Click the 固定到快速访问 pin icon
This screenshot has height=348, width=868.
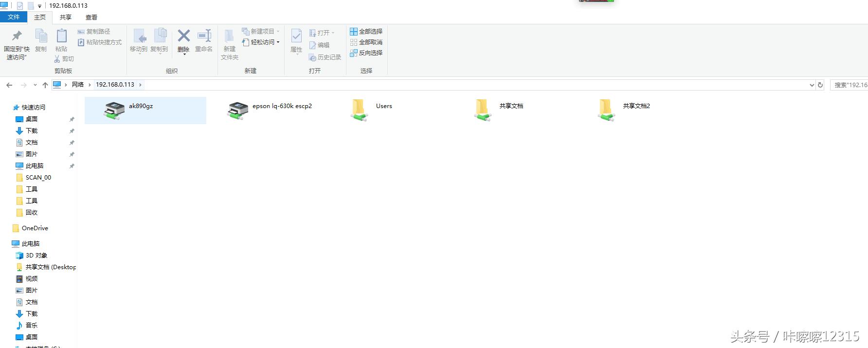pos(17,36)
